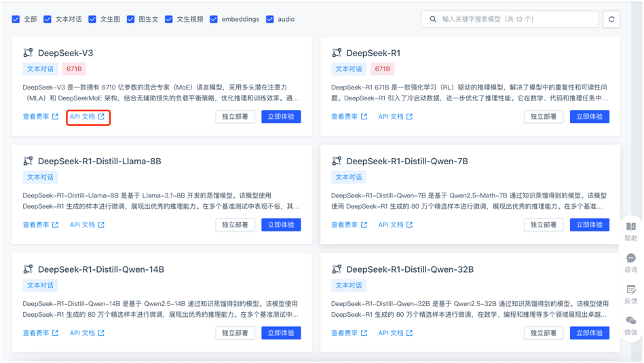Open the 帮助 help book icon
Viewport: 644px width, 363px height.
pyautogui.click(x=631, y=227)
